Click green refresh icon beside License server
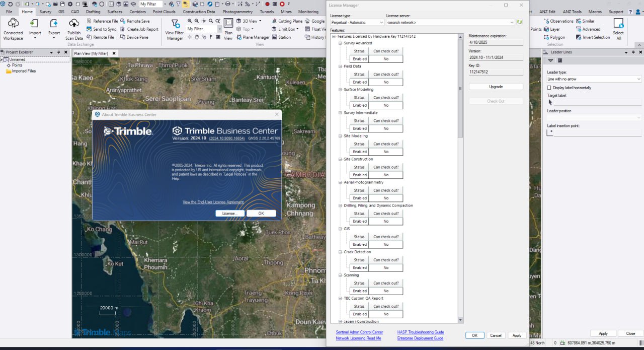This screenshot has width=644, height=350. click(x=519, y=22)
